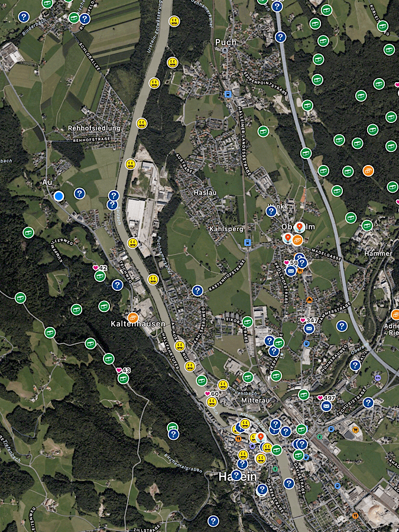This screenshot has height=532, width=399.
Task: Open the mystery cache right of Au
Action: [x=79, y=193]
